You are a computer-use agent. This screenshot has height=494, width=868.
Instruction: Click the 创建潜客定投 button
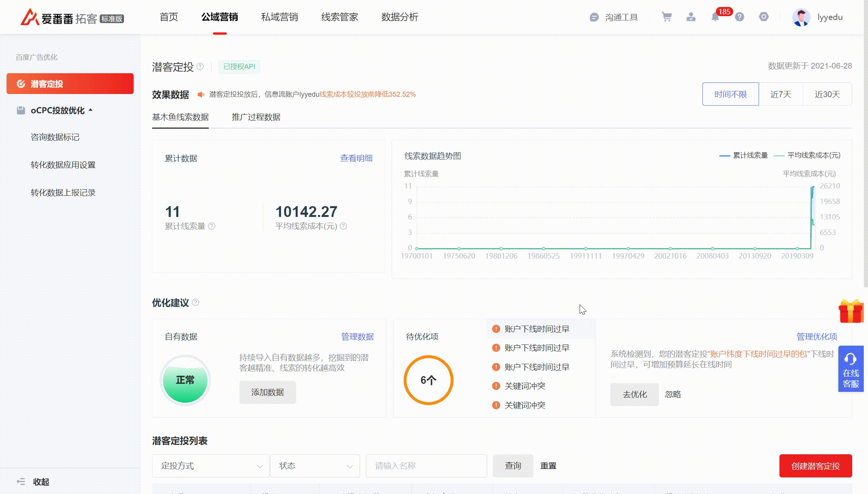[x=815, y=466]
